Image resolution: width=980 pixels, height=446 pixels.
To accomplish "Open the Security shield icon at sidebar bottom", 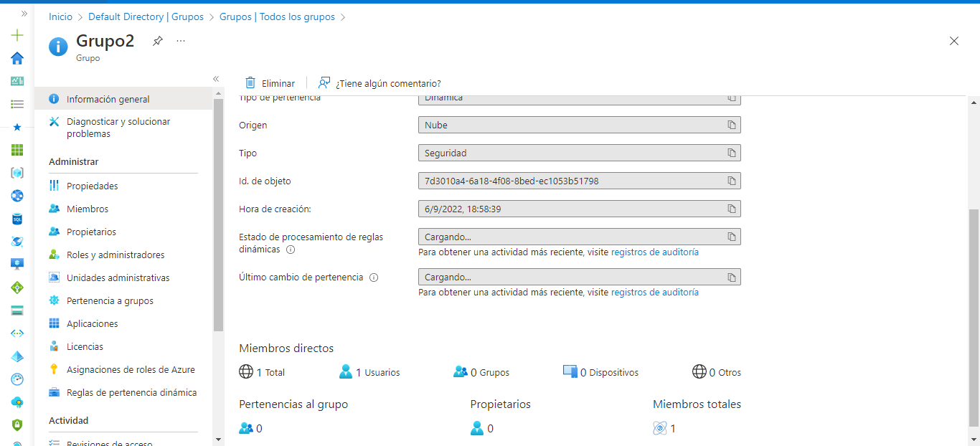I will coord(17,424).
